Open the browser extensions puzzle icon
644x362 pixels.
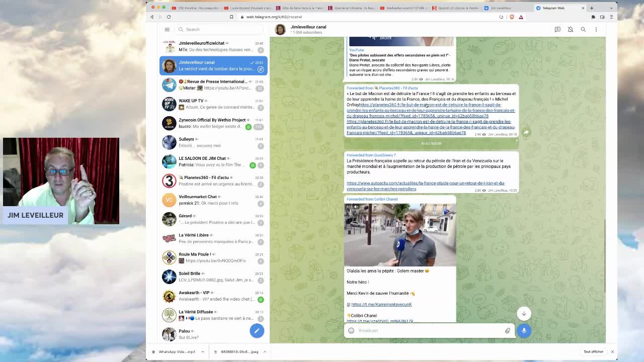pos(593,17)
